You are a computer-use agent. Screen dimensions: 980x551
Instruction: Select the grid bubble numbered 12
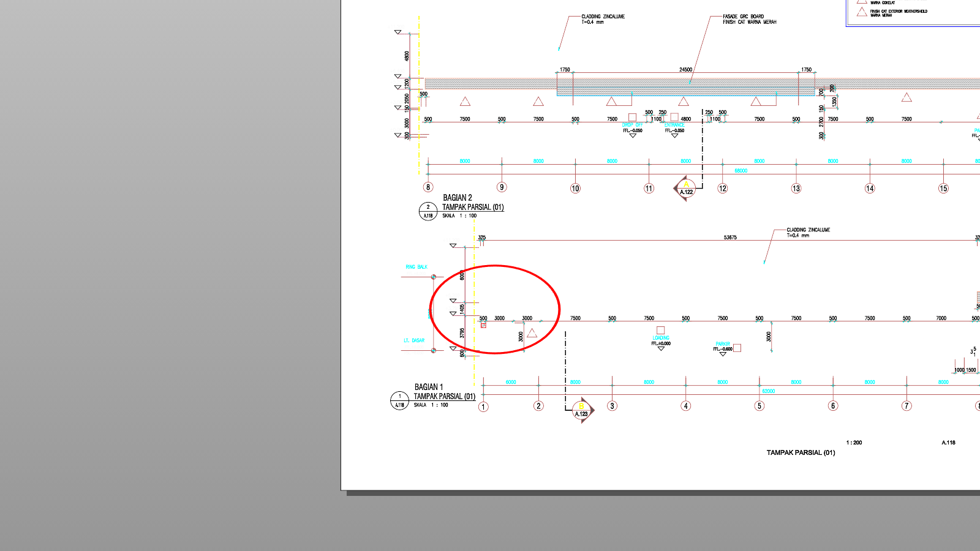click(723, 189)
